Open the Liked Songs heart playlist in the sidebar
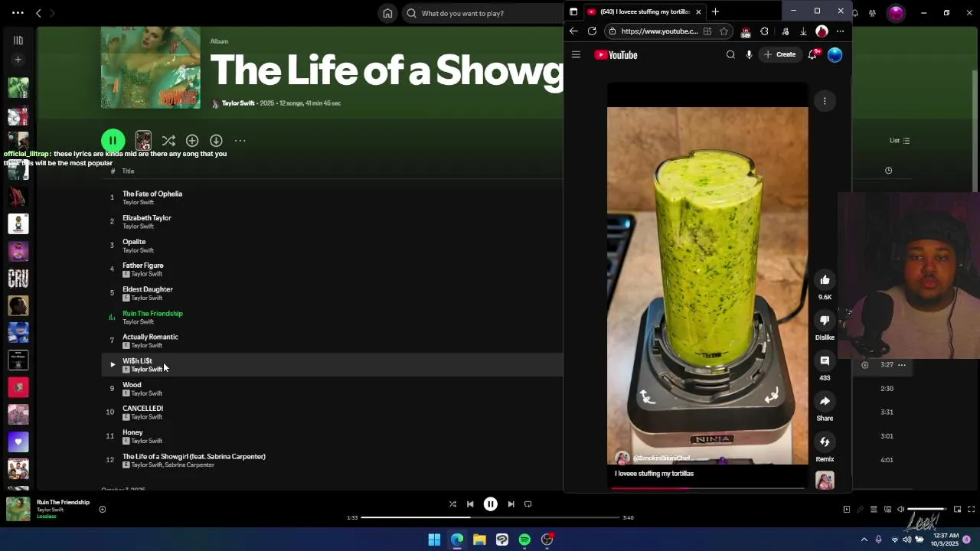 18,442
